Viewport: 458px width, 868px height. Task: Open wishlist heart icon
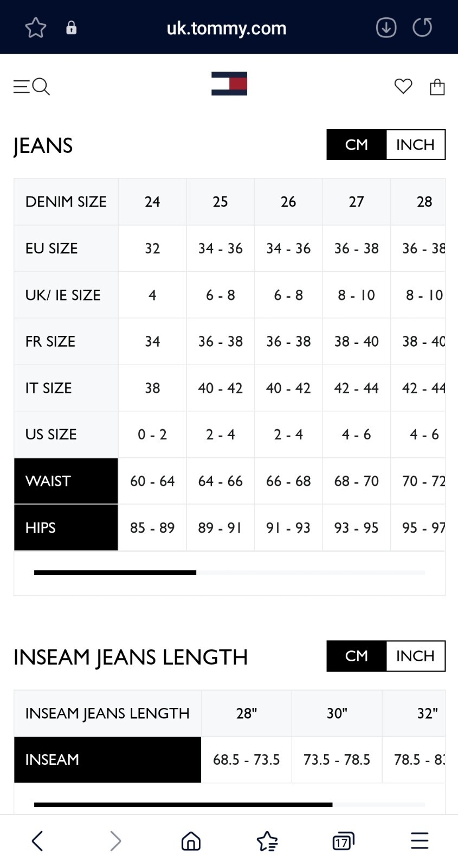coord(403,86)
